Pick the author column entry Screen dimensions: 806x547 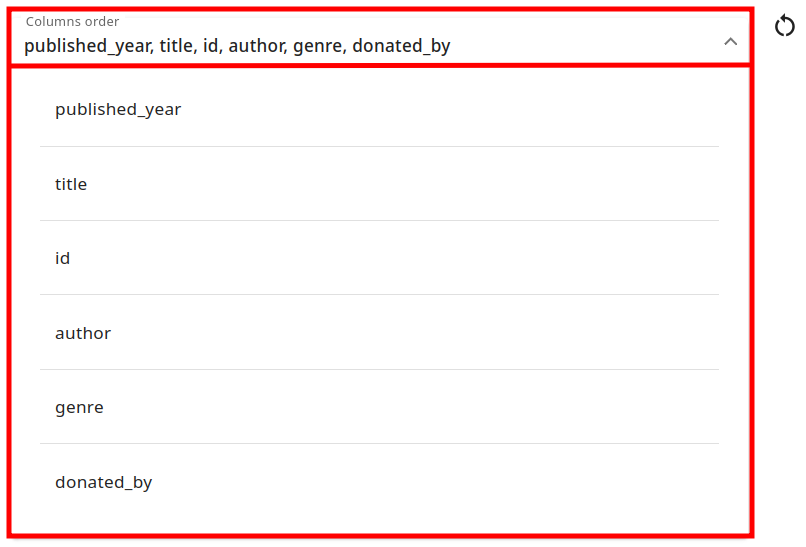click(x=83, y=333)
